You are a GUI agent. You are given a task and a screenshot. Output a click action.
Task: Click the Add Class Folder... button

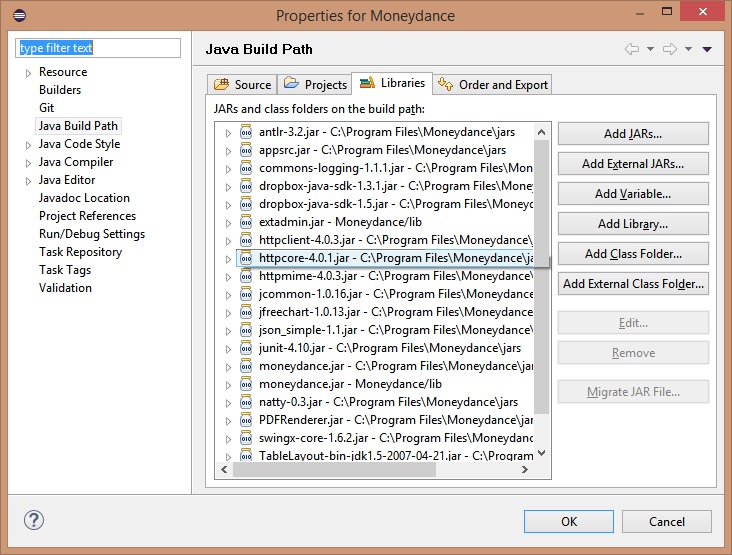[x=633, y=254]
